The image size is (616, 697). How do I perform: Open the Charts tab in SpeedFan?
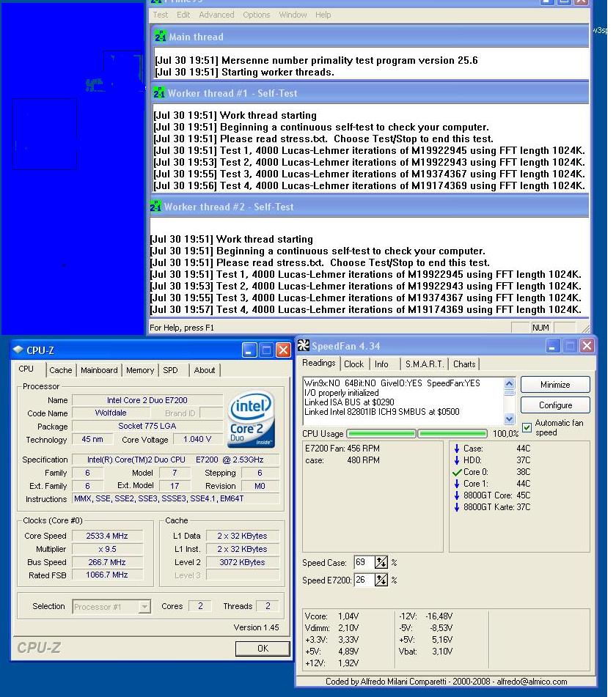click(x=464, y=364)
